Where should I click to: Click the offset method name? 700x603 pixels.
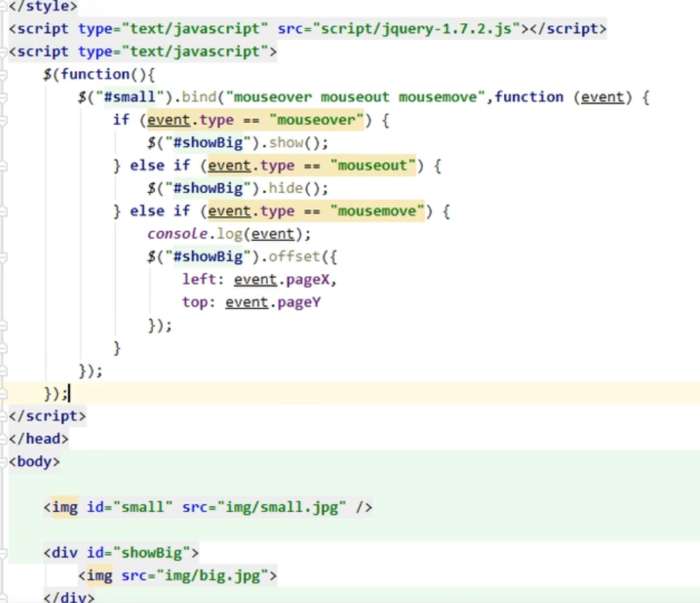coord(295,256)
